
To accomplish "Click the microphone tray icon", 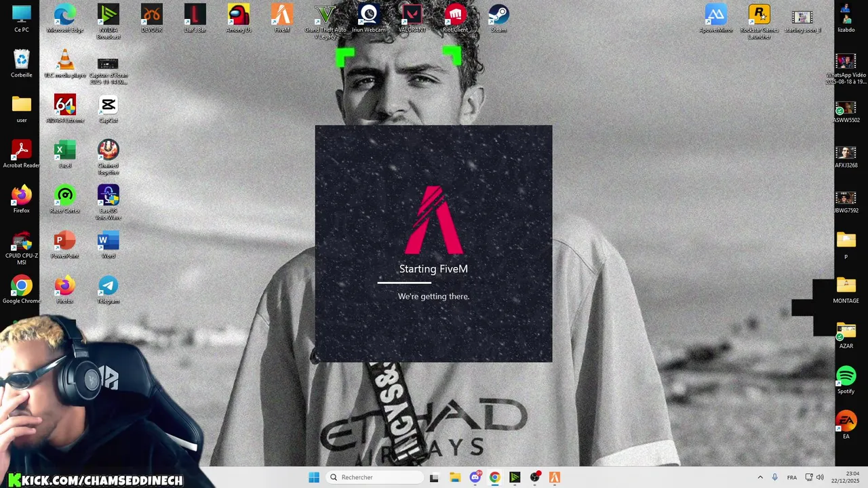I will [774, 477].
